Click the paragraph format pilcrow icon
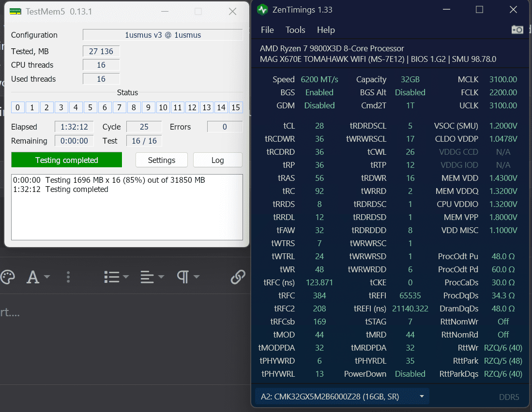The image size is (532, 412). tap(183, 277)
